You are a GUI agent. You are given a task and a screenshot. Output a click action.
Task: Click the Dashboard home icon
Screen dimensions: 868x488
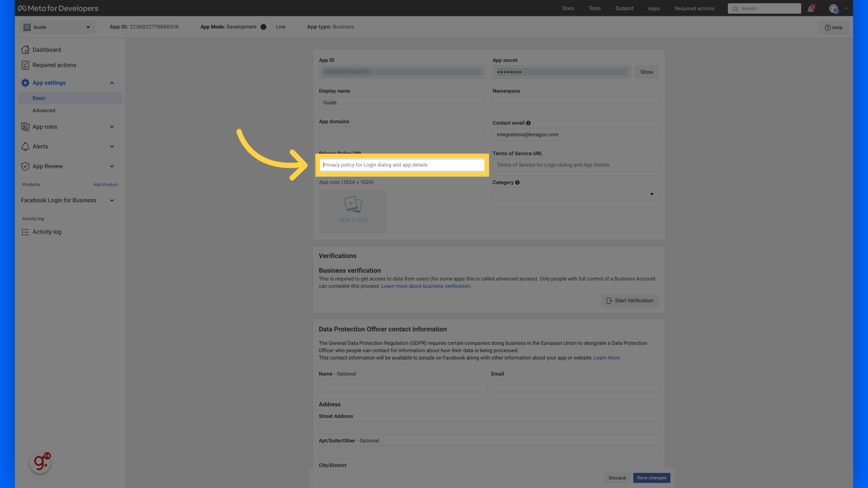click(x=25, y=50)
